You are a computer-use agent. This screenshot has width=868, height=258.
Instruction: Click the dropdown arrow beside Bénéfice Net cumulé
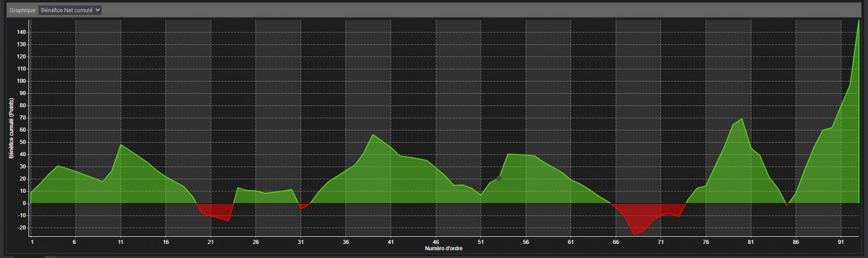[x=98, y=10]
